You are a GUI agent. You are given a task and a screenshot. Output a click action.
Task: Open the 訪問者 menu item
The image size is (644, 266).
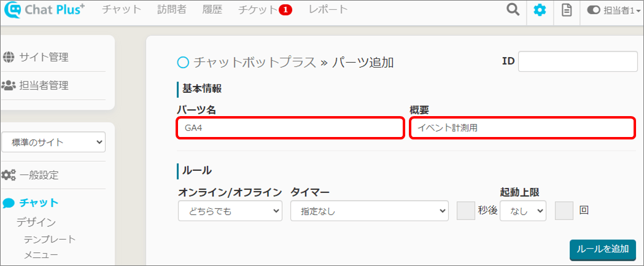pyautogui.click(x=172, y=9)
